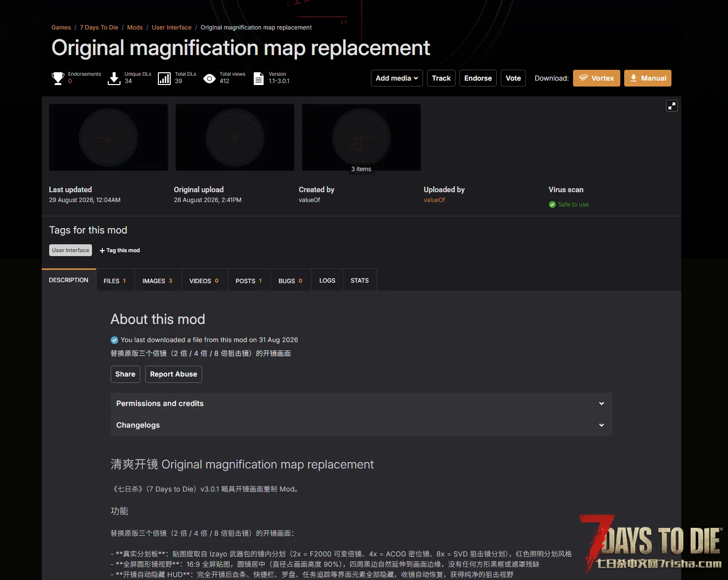Open the Posts tab
Image resolution: width=728 pixels, height=580 pixels.
click(249, 281)
